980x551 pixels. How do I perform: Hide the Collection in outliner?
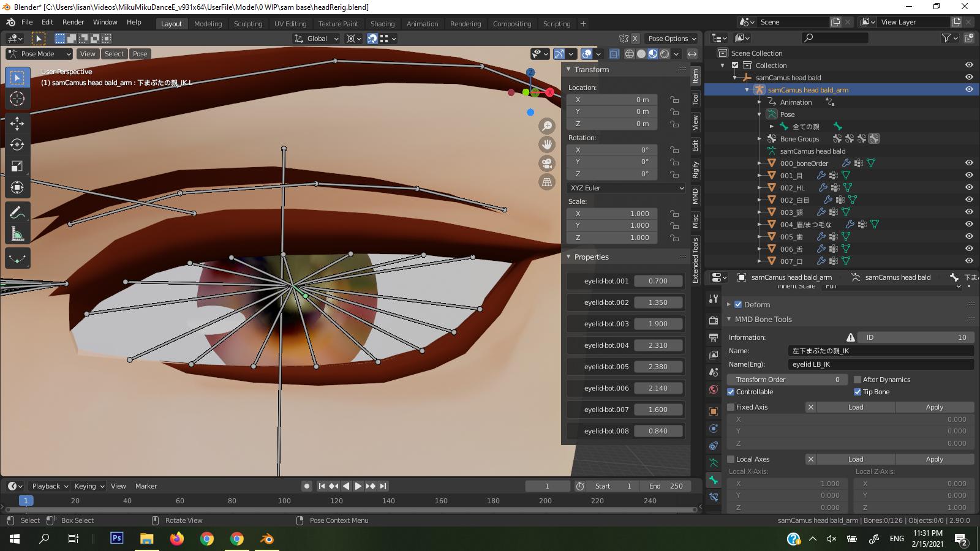click(969, 65)
